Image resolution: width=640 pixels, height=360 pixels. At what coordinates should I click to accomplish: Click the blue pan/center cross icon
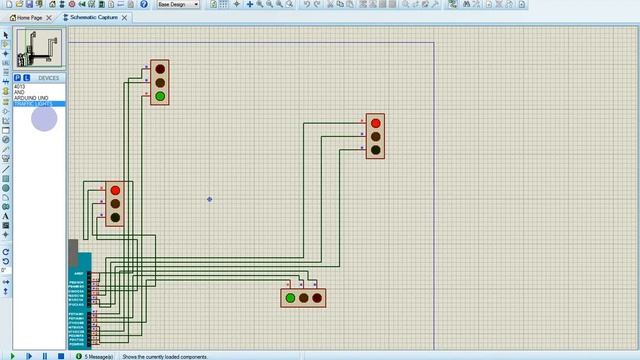[250, 4]
